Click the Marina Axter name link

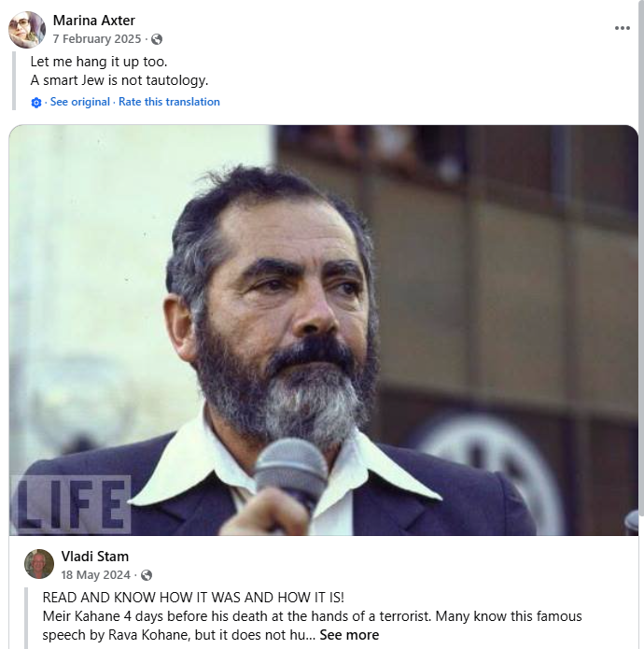click(x=94, y=21)
